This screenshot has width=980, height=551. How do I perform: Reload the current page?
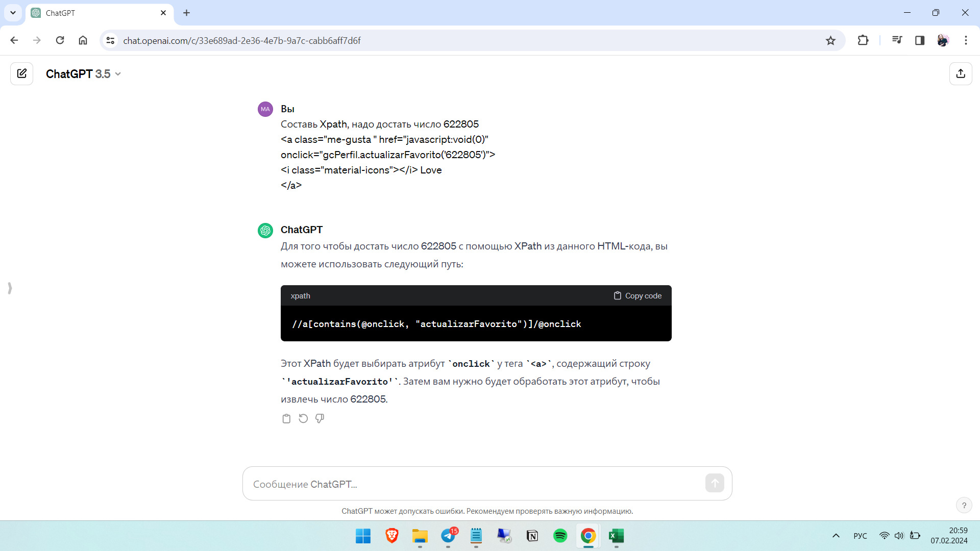point(60,40)
